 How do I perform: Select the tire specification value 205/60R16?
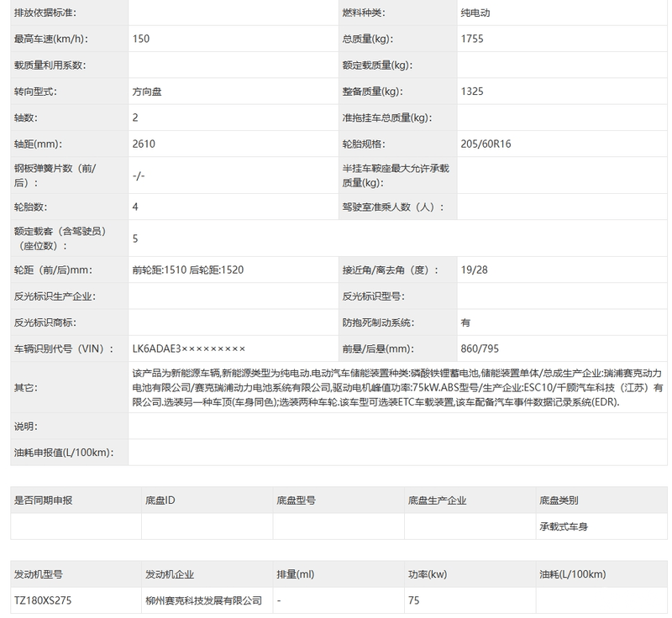click(x=486, y=144)
